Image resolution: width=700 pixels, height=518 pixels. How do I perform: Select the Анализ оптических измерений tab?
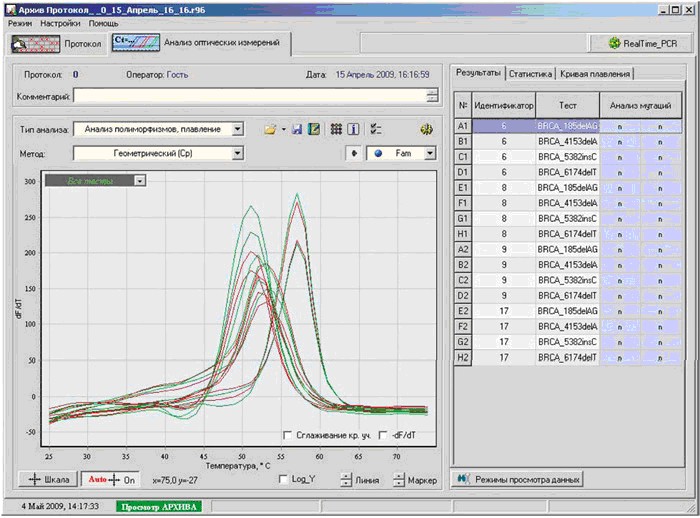(200, 43)
